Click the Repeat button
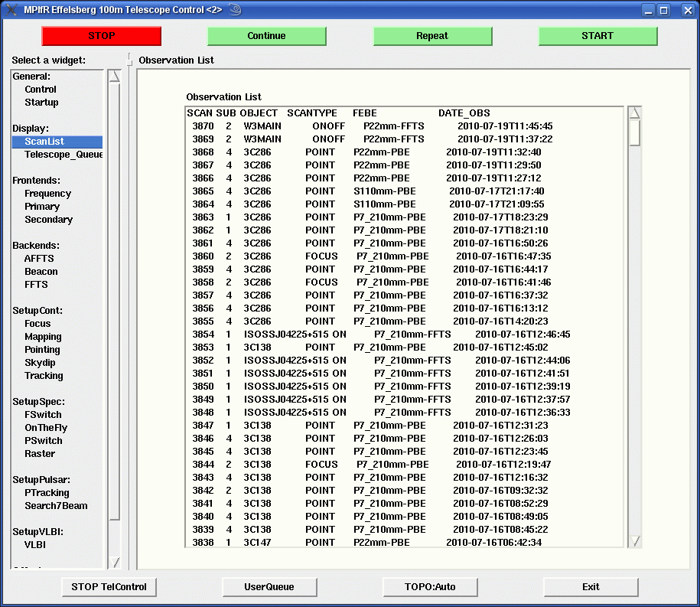700x607 pixels. [432, 36]
